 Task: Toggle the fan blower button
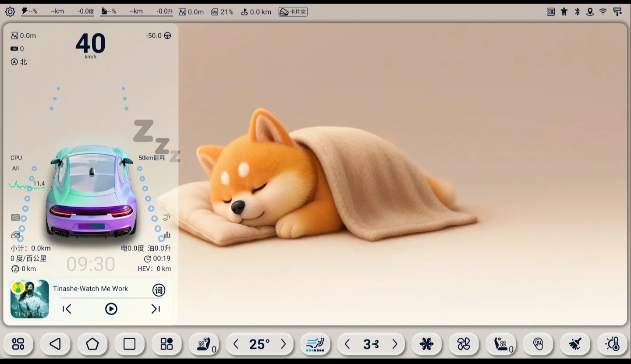coord(464,344)
